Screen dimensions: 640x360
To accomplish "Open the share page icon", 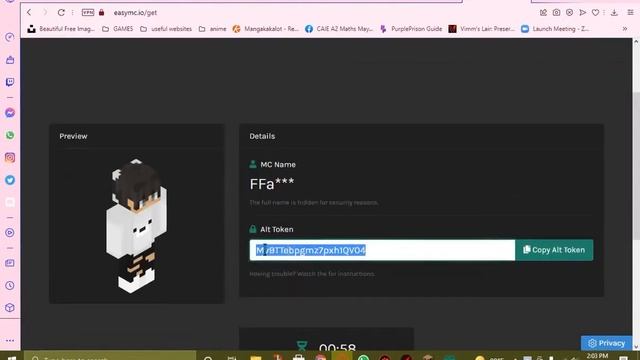I will tap(543, 13).
